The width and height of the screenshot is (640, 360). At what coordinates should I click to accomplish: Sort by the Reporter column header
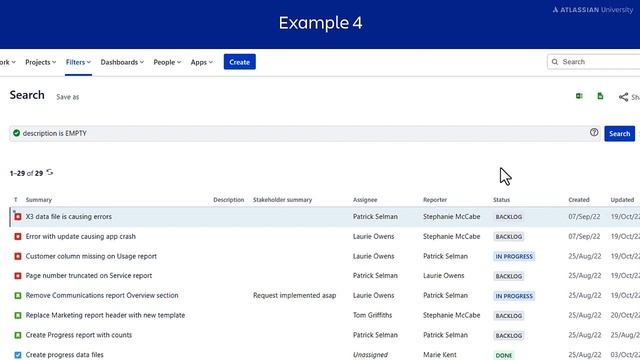click(435, 200)
